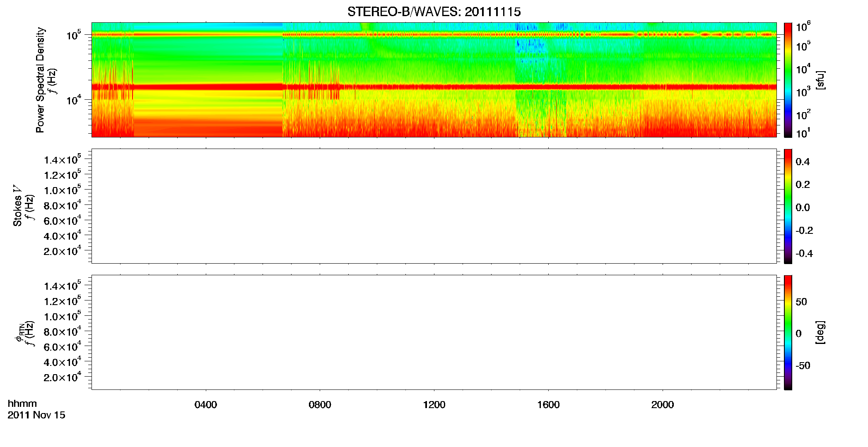Click the Power Spectral Density axis label
This screenshot has height=447, width=868.
(40, 80)
